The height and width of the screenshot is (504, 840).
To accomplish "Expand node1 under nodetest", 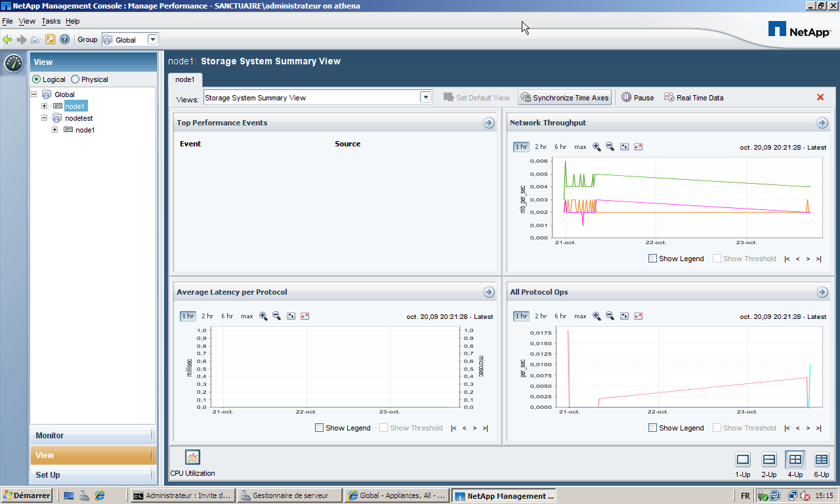I will [x=54, y=130].
